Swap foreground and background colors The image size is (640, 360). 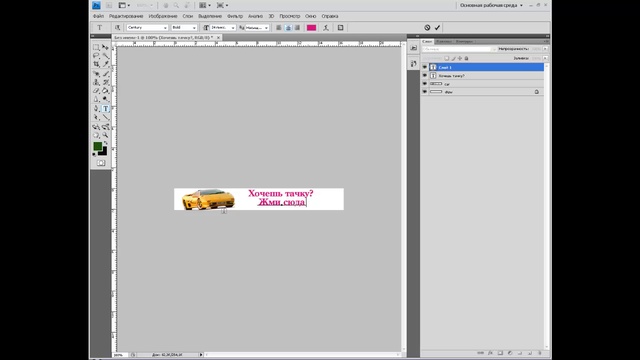(x=106, y=143)
